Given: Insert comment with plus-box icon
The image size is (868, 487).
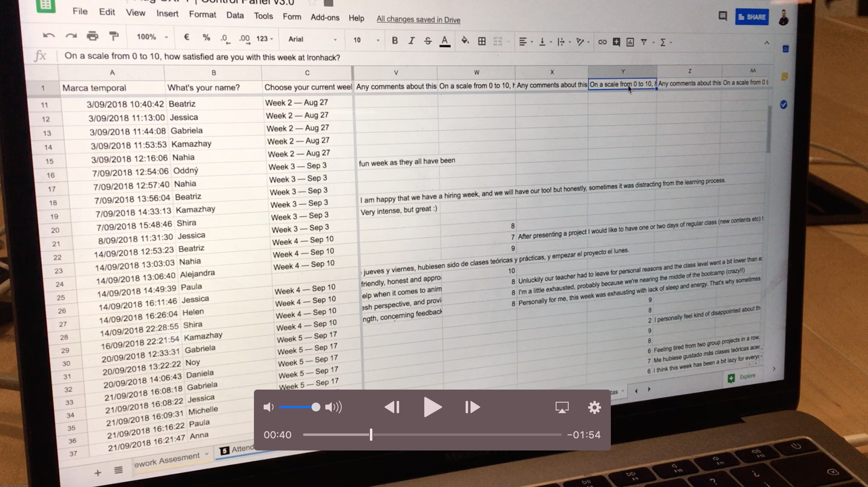Looking at the screenshot, I should [x=616, y=42].
